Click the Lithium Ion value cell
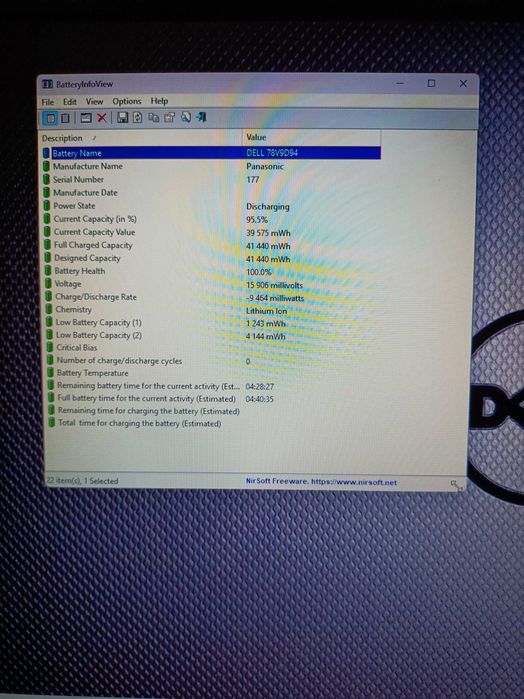The height and width of the screenshot is (699, 524). pyautogui.click(x=267, y=311)
